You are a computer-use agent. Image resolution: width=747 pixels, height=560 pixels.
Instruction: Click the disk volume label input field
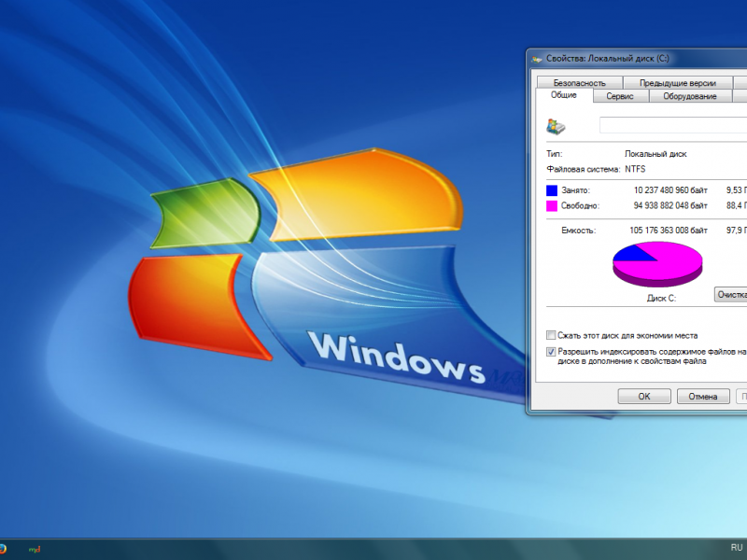pyautogui.click(x=673, y=125)
